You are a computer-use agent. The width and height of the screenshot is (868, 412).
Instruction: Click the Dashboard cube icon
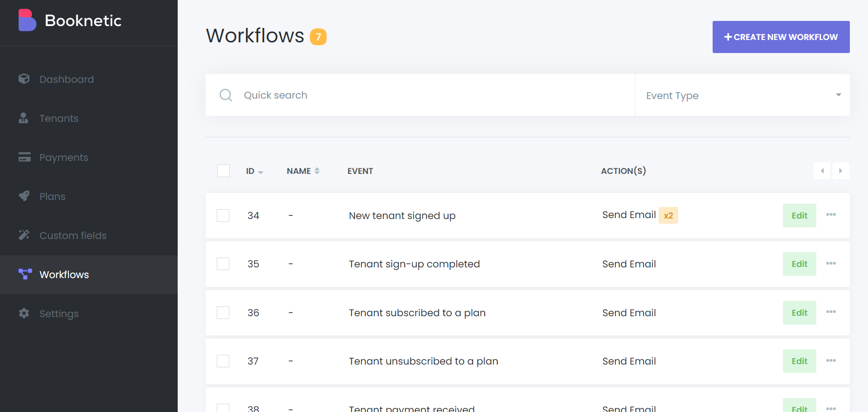[24, 79]
